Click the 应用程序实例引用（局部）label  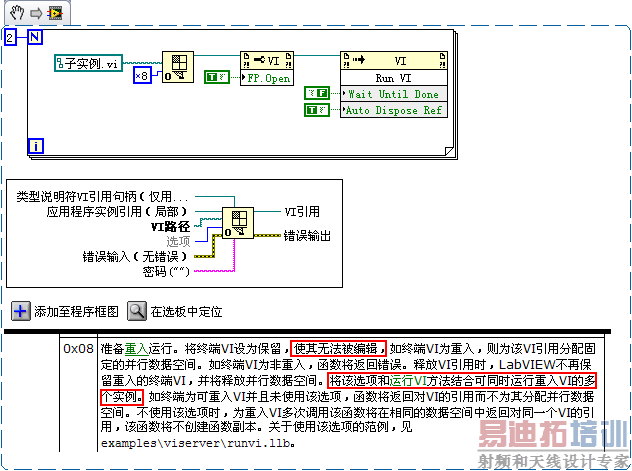point(117,212)
